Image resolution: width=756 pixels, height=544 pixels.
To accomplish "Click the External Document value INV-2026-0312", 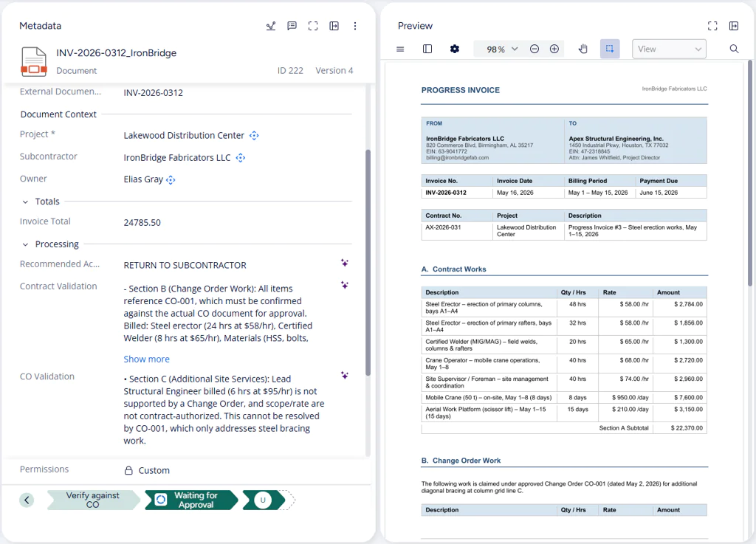I will pyautogui.click(x=154, y=93).
